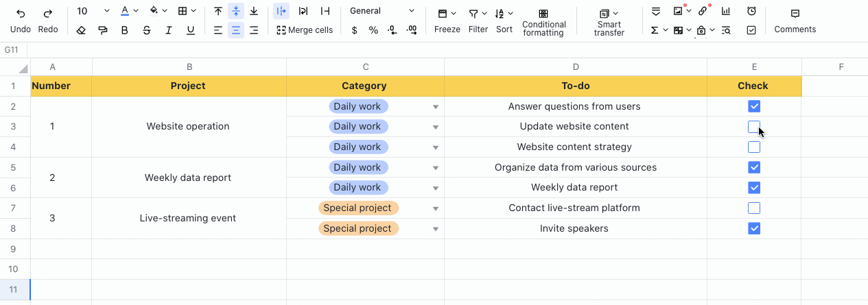Open the number format dropdown showing General
The image size is (868, 305).
[x=382, y=11]
